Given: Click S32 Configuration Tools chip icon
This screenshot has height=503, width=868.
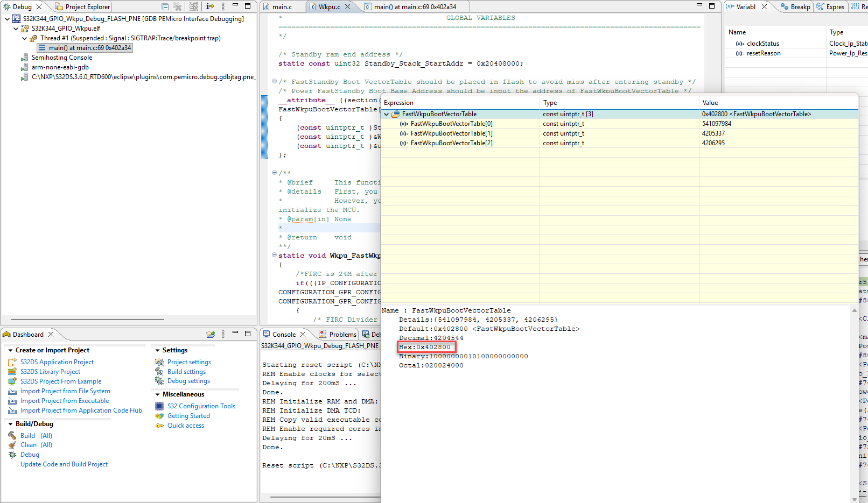Looking at the screenshot, I should click(159, 406).
